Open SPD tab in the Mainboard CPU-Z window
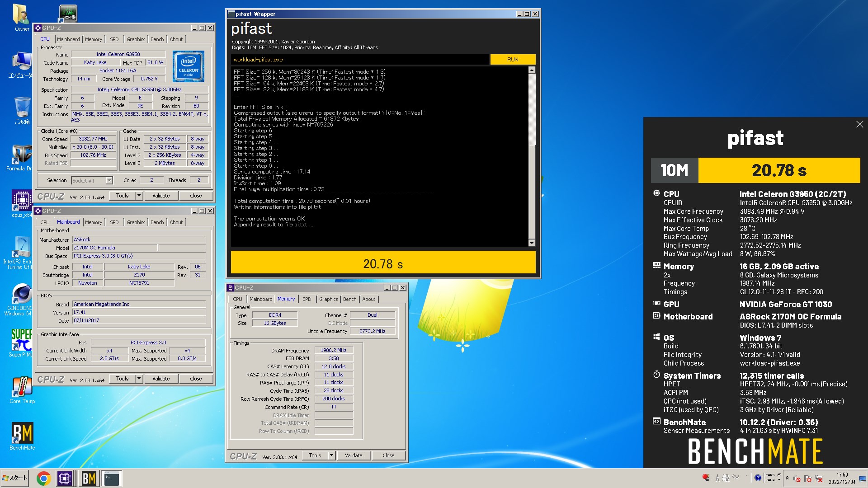868x488 pixels. pos(114,222)
